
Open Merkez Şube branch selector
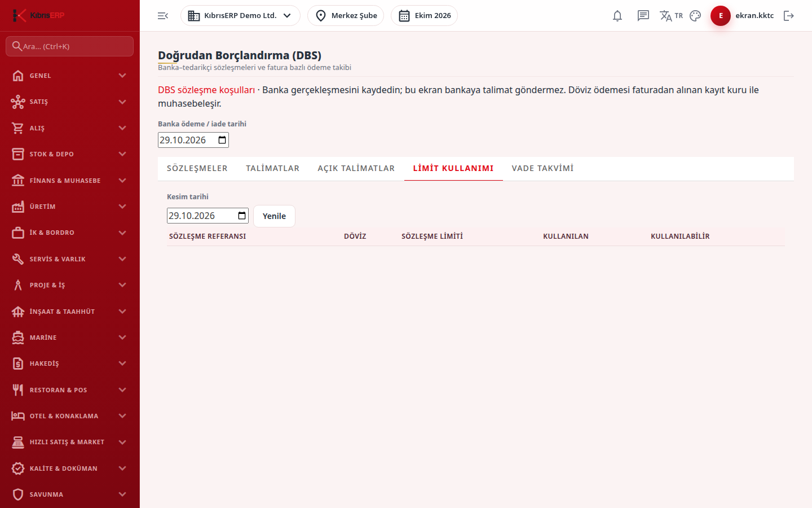click(346, 16)
